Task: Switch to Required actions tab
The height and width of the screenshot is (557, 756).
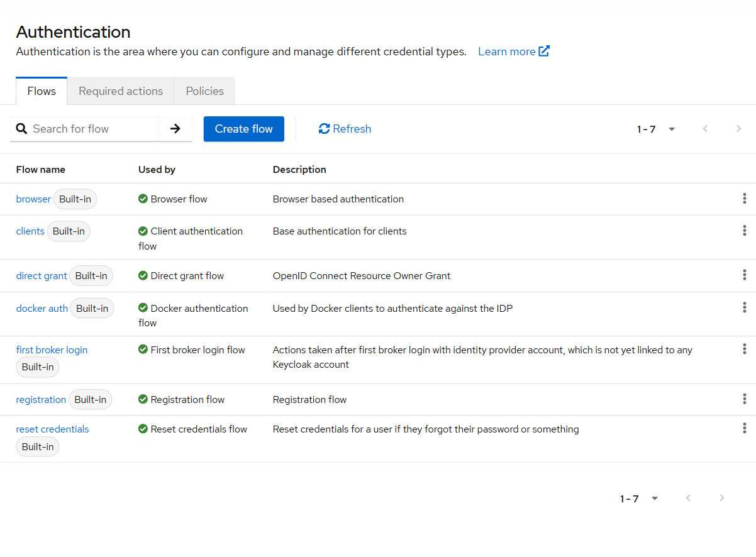Action: 121,91
